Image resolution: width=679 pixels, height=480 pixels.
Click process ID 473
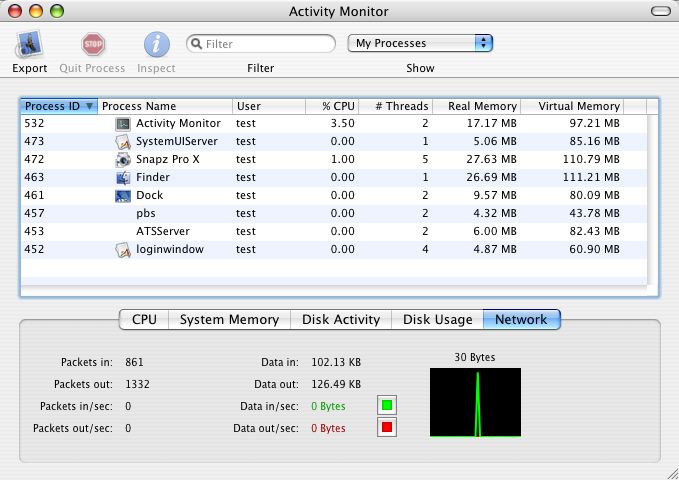click(x=34, y=141)
